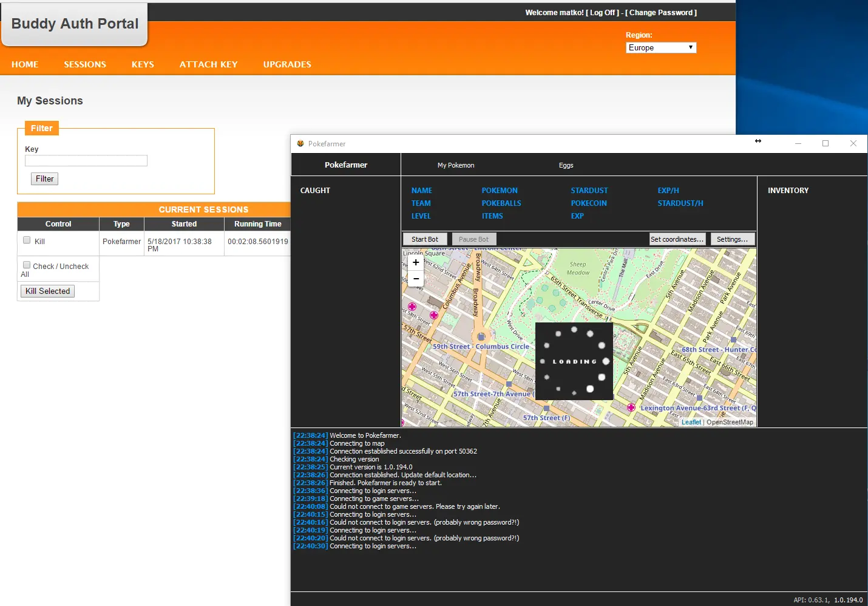Click the CAUGHT panel heading

coord(315,191)
